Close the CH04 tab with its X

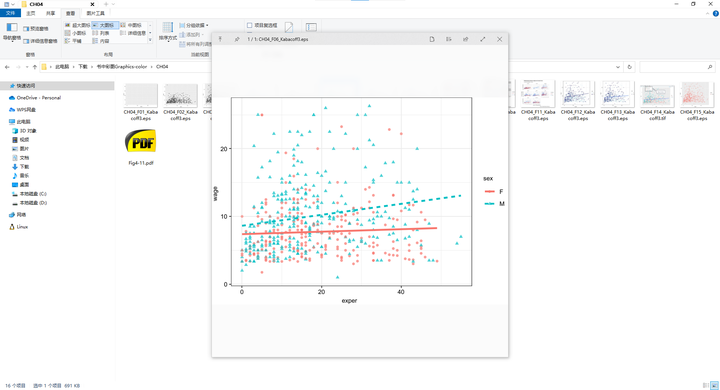coord(92,4)
